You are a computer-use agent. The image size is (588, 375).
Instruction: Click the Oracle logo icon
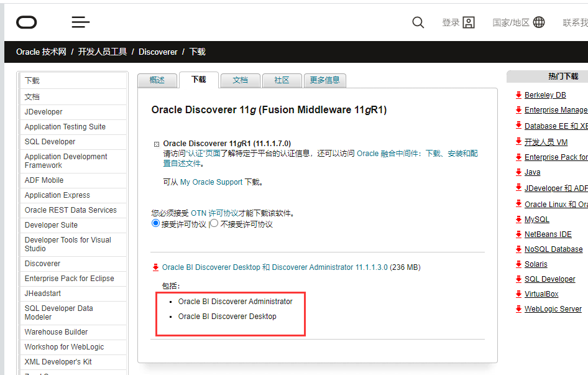coord(27,22)
